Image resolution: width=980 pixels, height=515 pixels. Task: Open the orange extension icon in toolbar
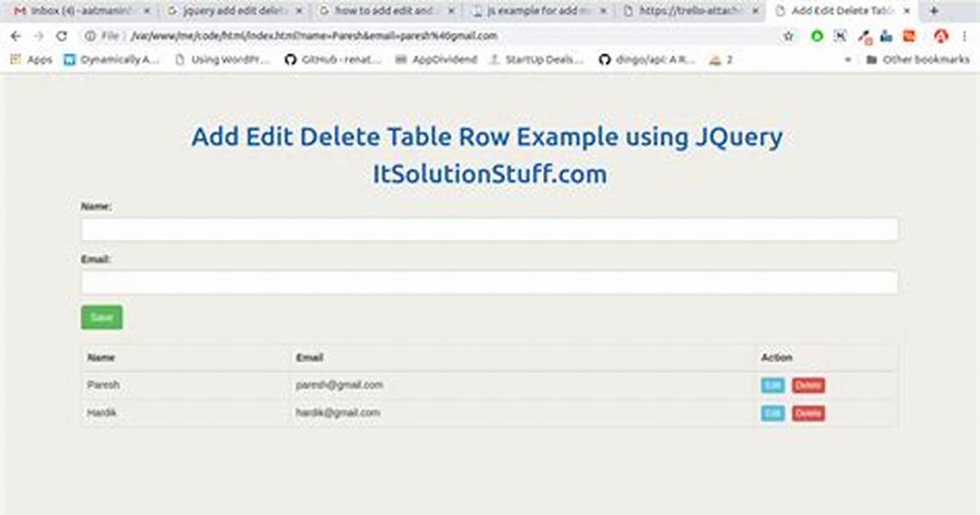[910, 36]
